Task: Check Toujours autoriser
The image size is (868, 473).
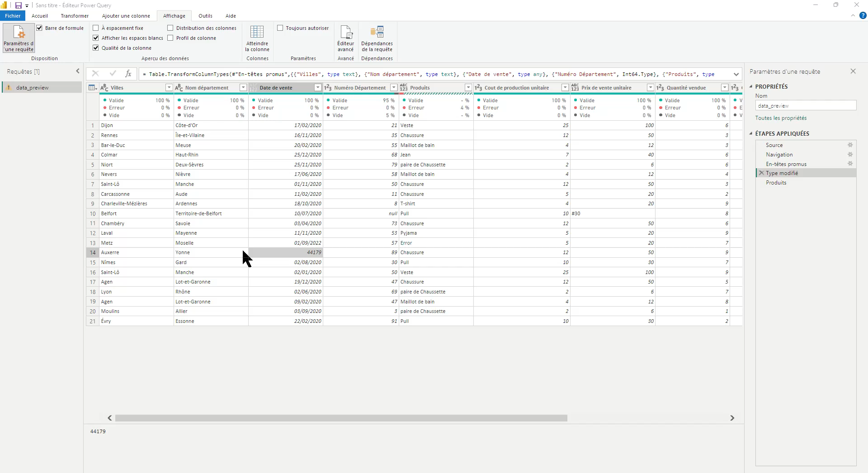Action: [280, 28]
